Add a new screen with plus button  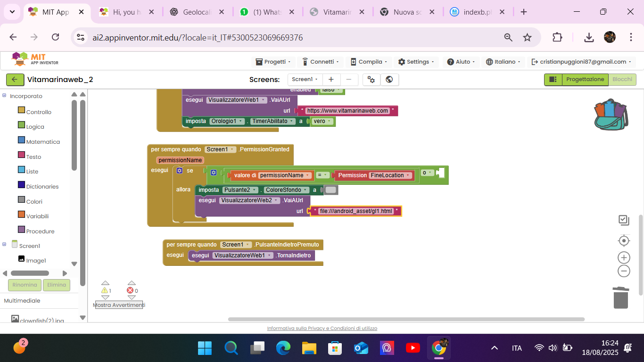click(331, 80)
